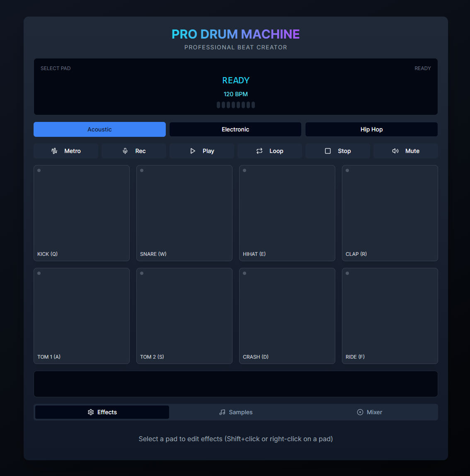470x476 pixels.
Task: Click the Metro waveform icon
Action: tap(54, 151)
